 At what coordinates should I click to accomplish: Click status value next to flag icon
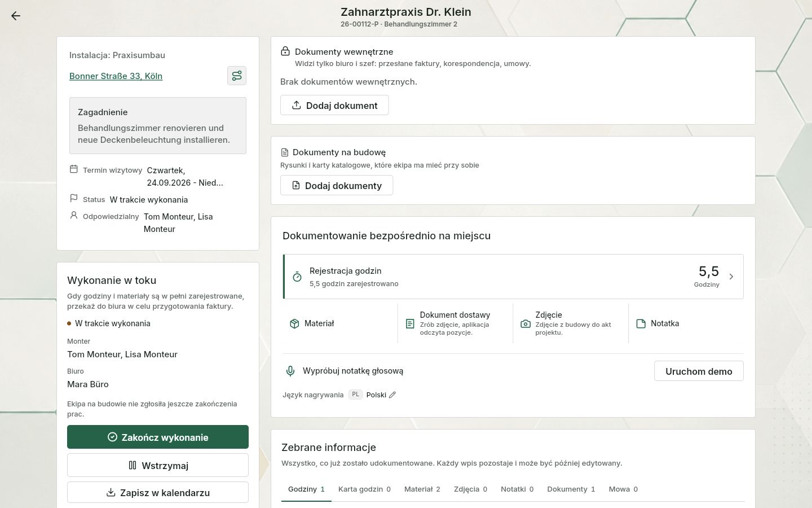tap(149, 199)
